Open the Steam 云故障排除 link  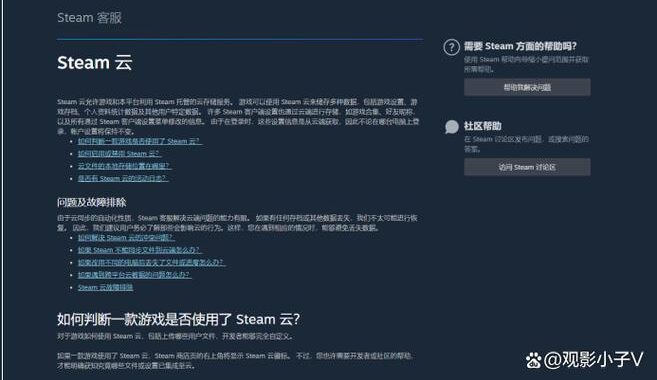(106, 287)
